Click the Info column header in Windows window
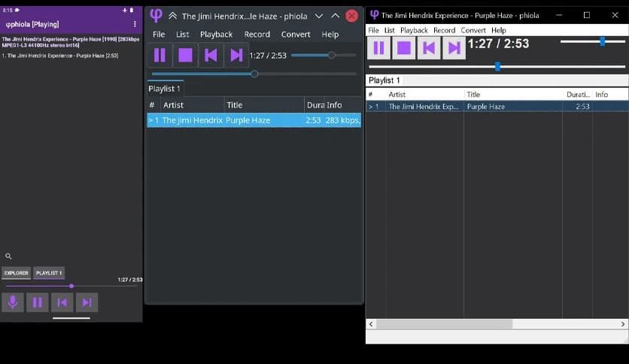The image size is (629, 364). pyautogui.click(x=610, y=95)
